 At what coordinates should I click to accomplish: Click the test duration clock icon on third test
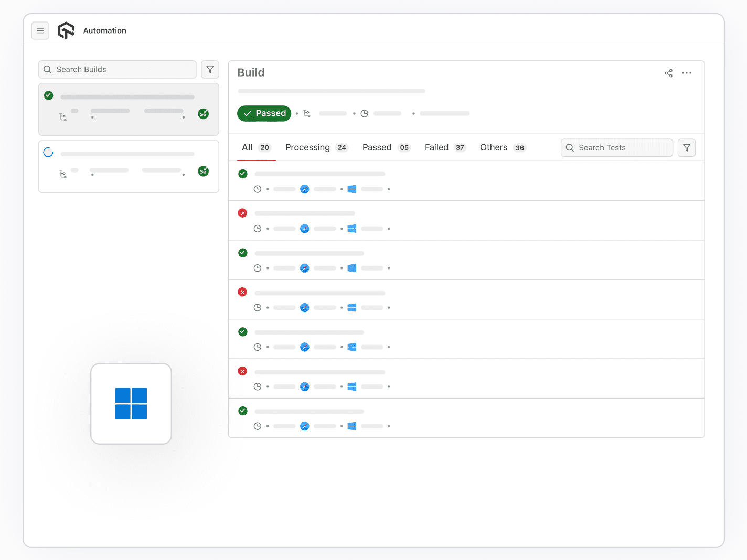pos(258,268)
